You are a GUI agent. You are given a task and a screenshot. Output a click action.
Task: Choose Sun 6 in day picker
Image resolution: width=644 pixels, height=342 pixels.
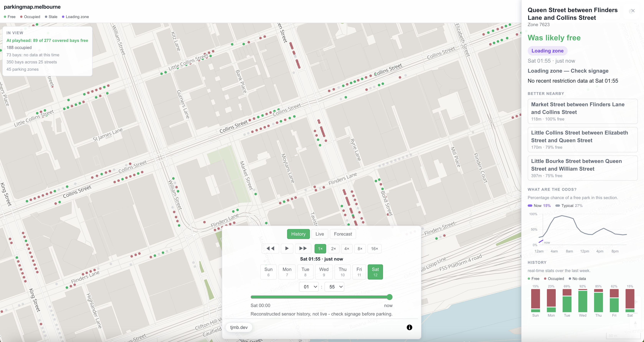268,272
